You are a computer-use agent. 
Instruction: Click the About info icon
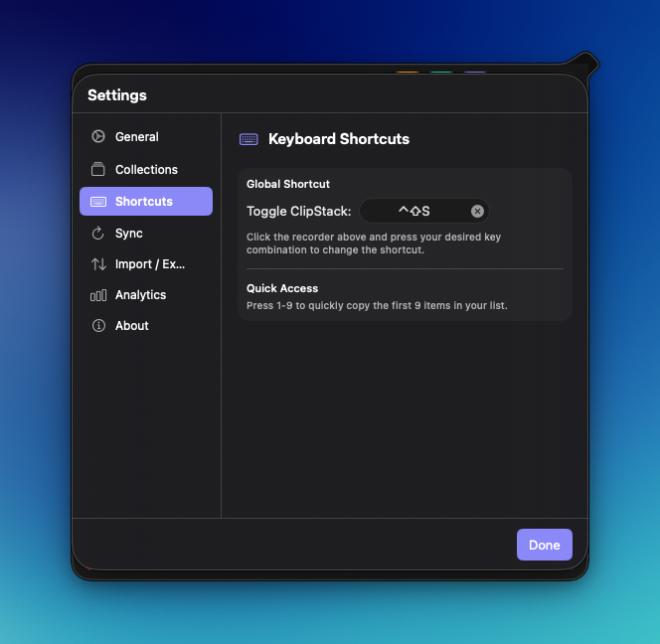pos(98,326)
